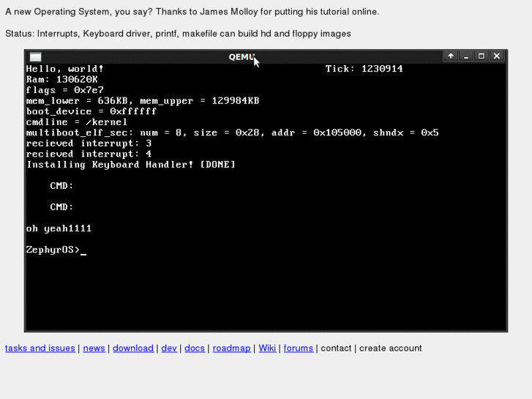Click the QEMU shade up-arrow icon
The width and height of the screenshot is (532, 399).
coord(451,56)
